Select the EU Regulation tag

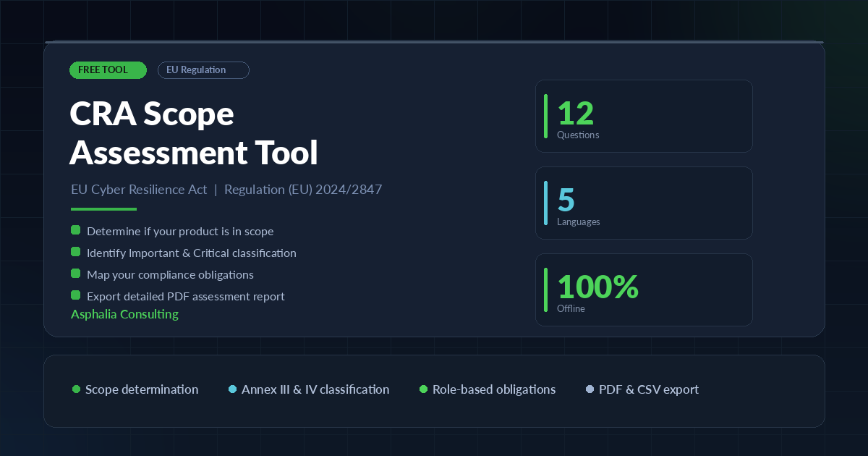[x=203, y=70]
